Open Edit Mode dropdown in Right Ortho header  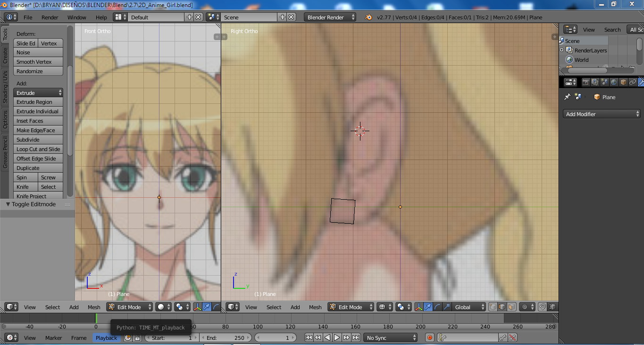[x=351, y=307]
